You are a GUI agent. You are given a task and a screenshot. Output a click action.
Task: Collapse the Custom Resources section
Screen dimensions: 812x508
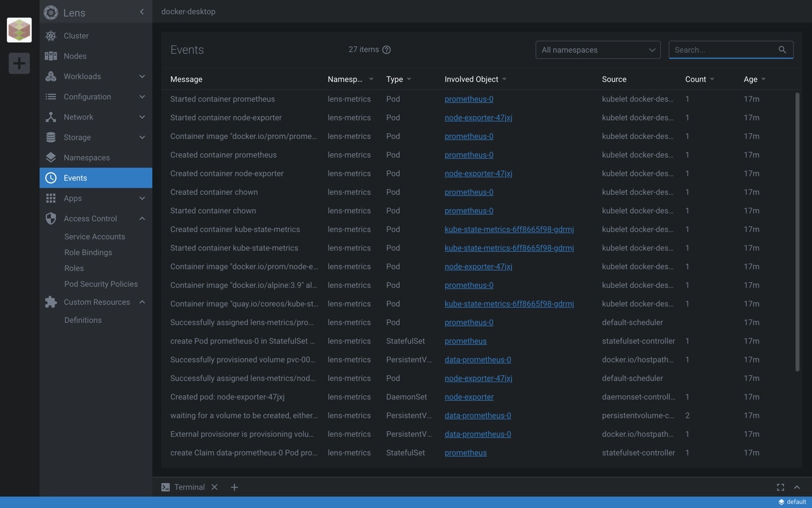click(x=142, y=302)
